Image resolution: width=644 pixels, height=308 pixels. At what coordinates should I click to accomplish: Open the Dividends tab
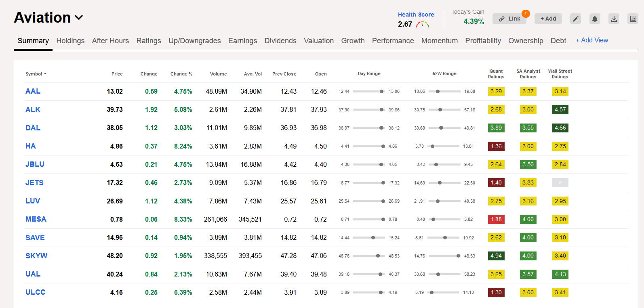280,41
